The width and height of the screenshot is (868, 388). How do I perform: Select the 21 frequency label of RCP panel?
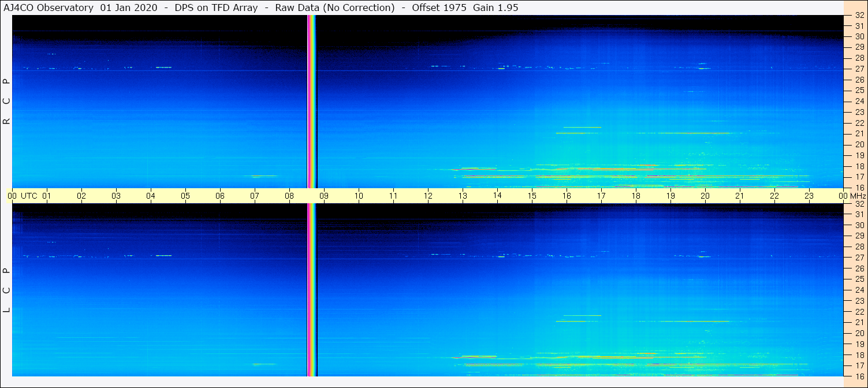(x=859, y=134)
